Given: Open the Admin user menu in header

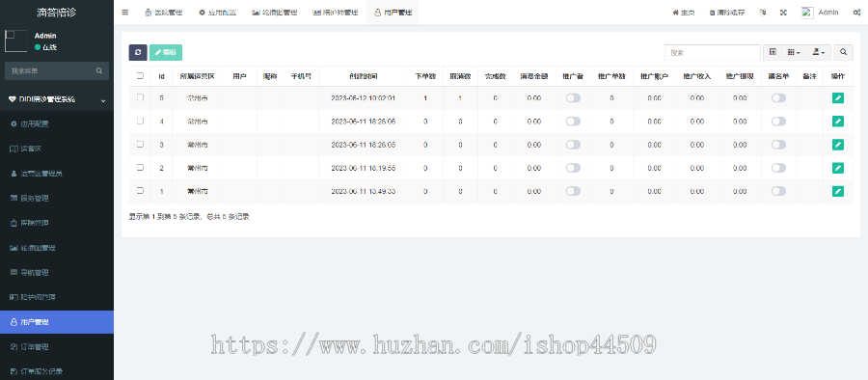Looking at the screenshot, I should [x=821, y=13].
